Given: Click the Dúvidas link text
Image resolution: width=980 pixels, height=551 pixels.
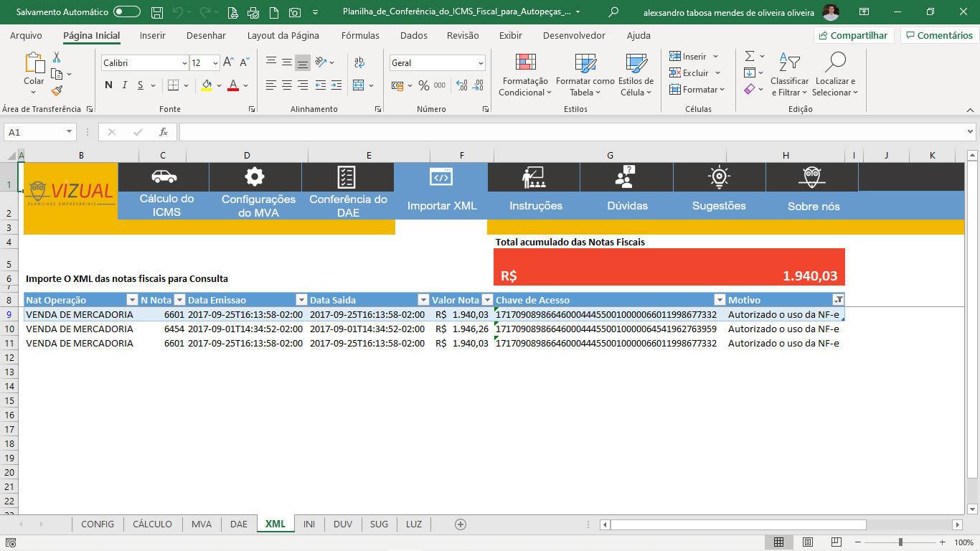Looking at the screenshot, I should (x=627, y=206).
